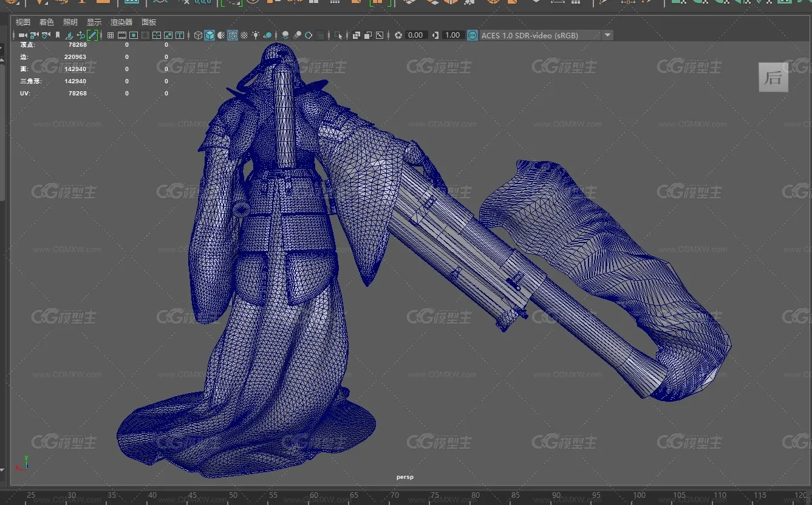
Task: Toggle the Film Gate icon
Action: coord(122,35)
